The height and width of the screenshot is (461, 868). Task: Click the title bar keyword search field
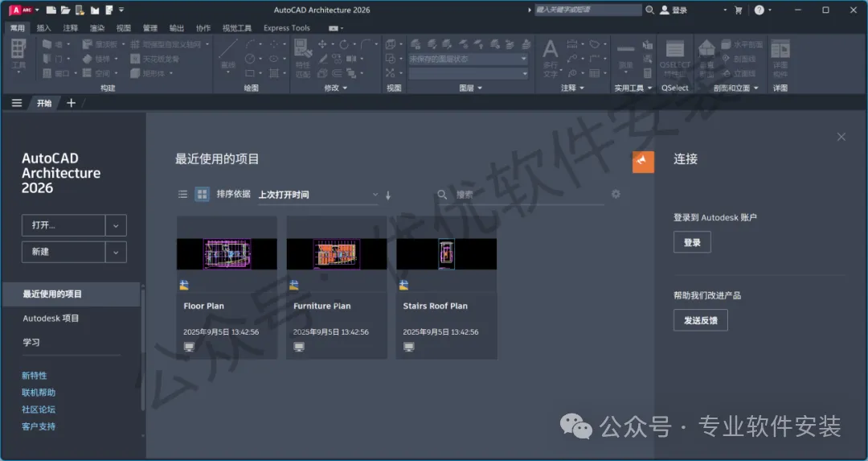(588, 10)
